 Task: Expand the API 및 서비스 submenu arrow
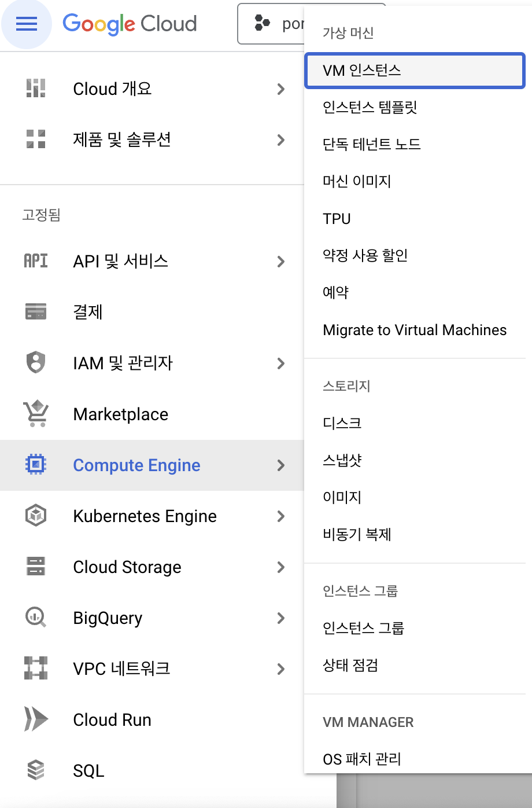[281, 262]
